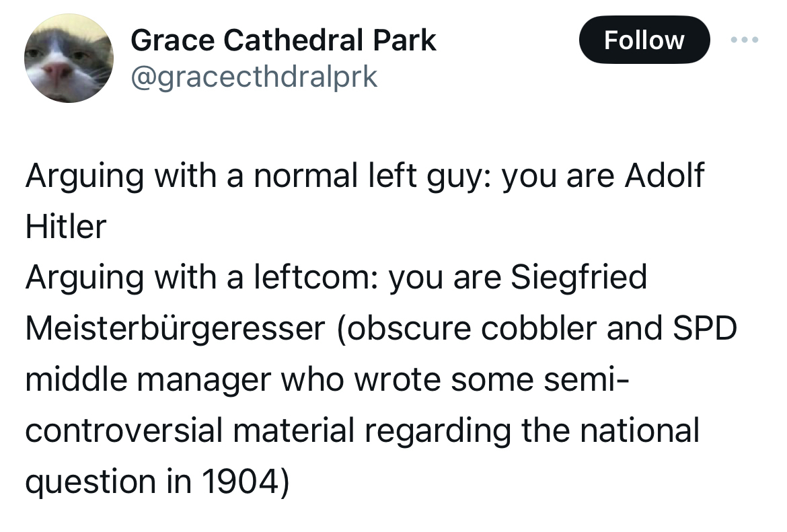The height and width of the screenshot is (532, 787).
Task: Click the cat profile picture avatar
Action: (69, 59)
